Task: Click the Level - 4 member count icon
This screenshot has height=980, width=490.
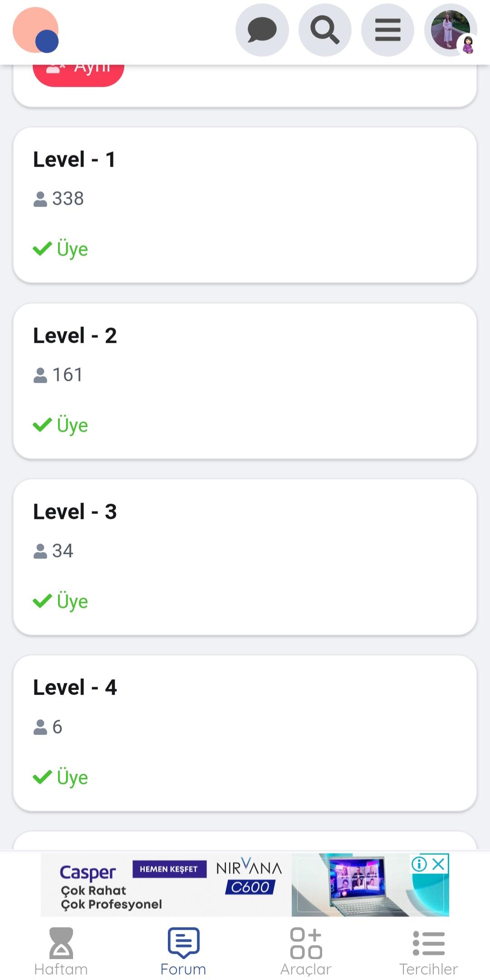Action: pos(40,727)
